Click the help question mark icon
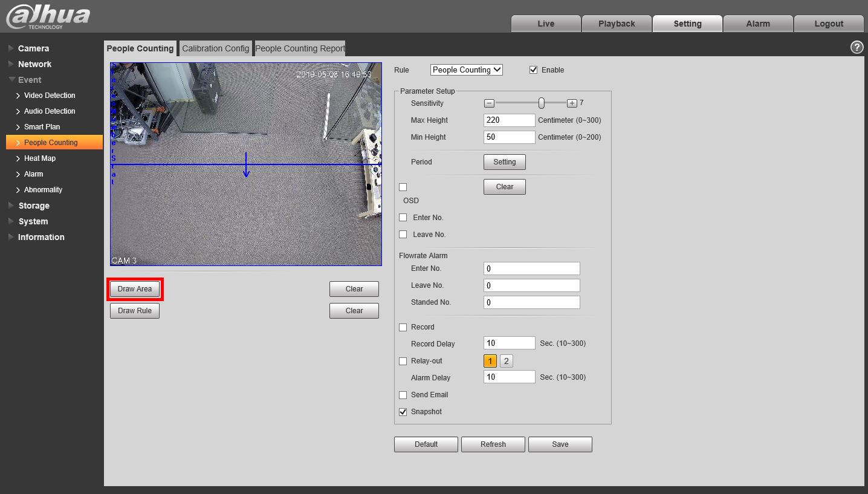The height and width of the screenshot is (494, 868). [x=857, y=48]
